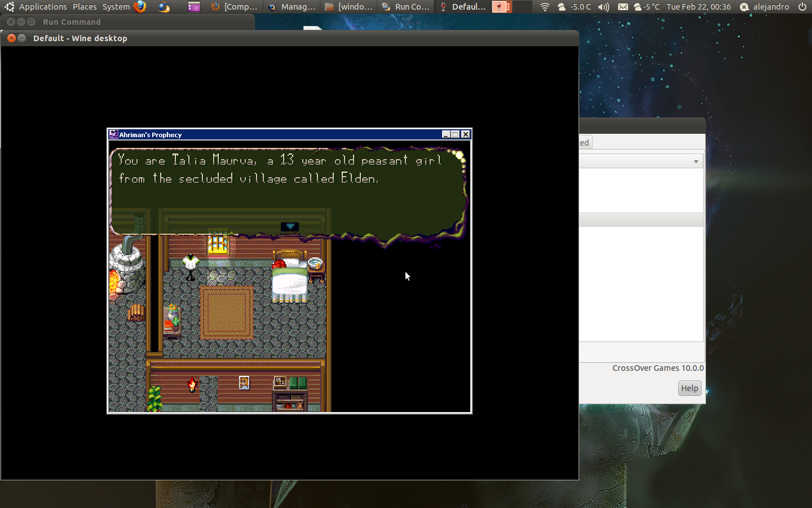The width and height of the screenshot is (812, 508).
Task: Open the Applications menu
Action: (43, 7)
